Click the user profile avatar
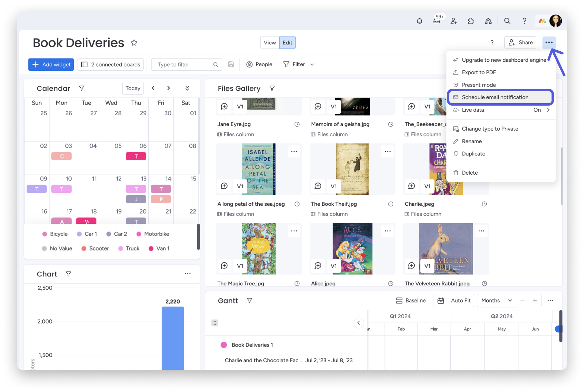Viewport: 584px width, 392px height. (556, 21)
